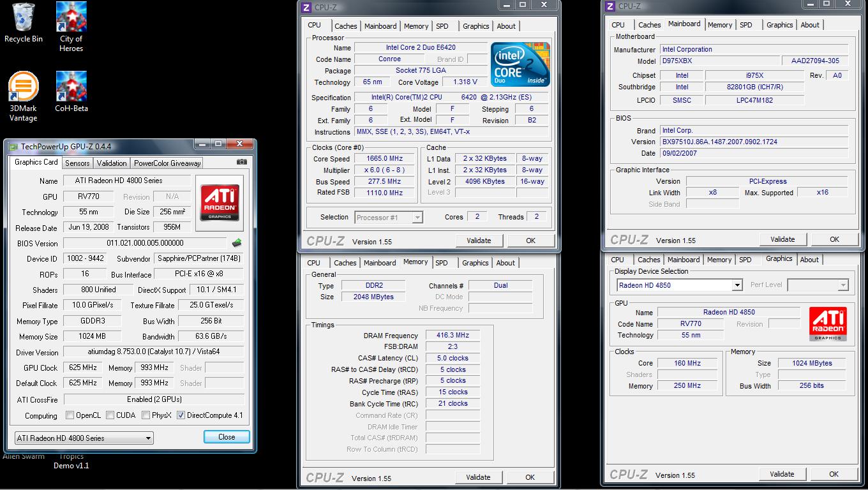Open PowerColor Giveaway tab
868x490 pixels.
coord(167,163)
